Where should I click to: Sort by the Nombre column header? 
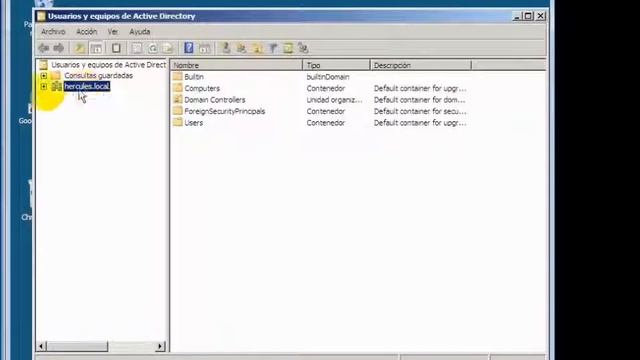click(236, 65)
